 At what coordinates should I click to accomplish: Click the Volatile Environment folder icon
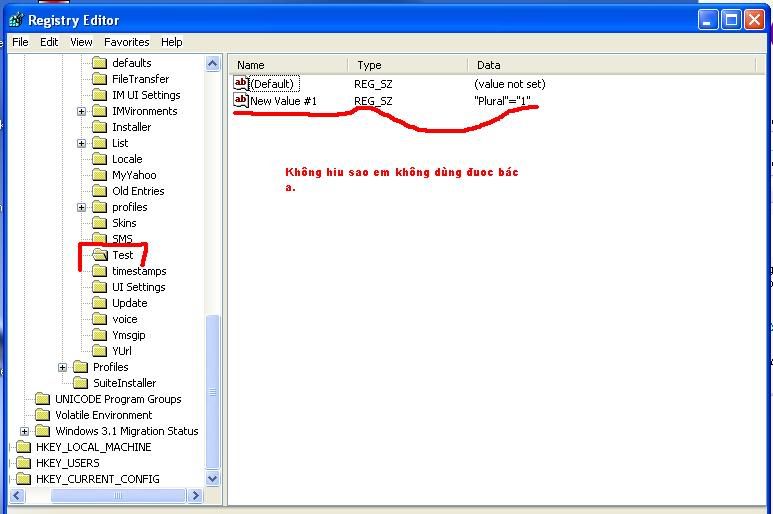pyautogui.click(x=42, y=415)
